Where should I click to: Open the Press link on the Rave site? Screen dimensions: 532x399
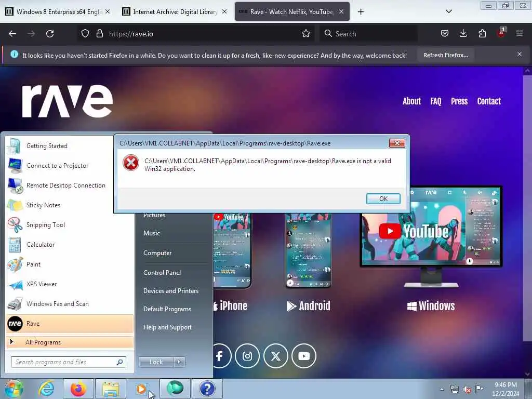tap(459, 101)
